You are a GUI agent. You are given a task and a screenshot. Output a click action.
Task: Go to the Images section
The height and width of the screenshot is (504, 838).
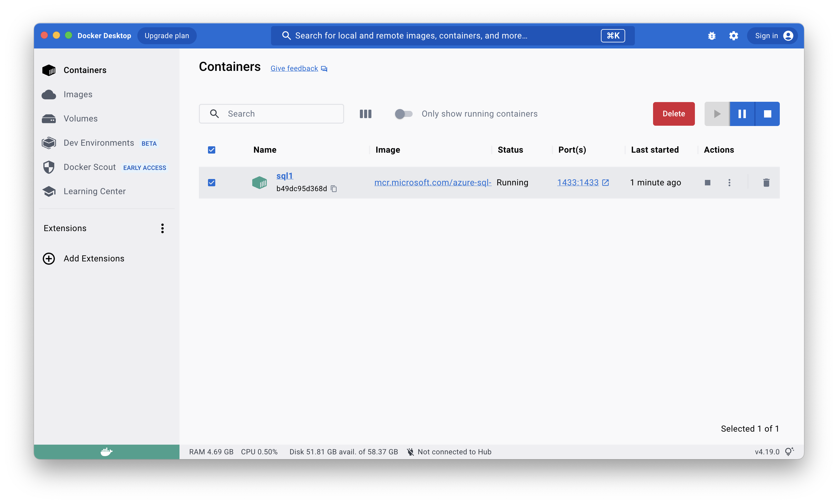(x=78, y=94)
